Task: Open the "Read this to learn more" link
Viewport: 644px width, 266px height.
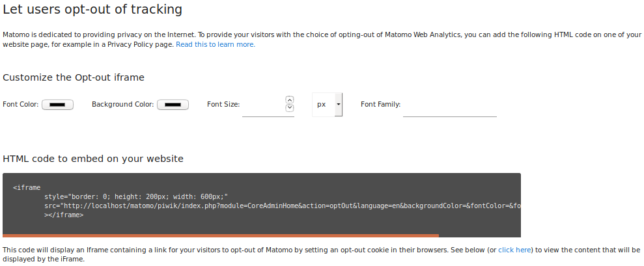Action: (215, 45)
